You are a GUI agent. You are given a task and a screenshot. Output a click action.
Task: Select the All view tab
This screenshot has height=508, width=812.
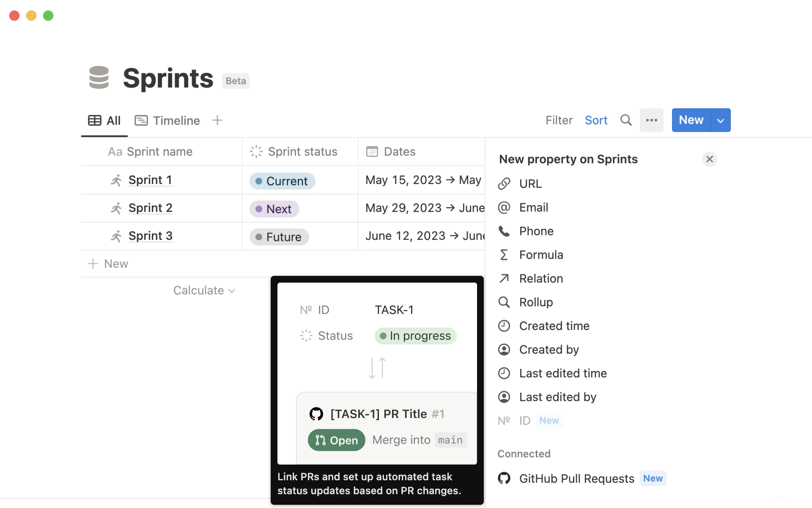(104, 120)
